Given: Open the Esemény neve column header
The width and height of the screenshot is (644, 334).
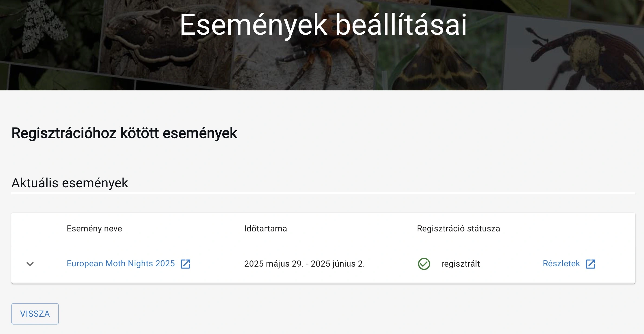Looking at the screenshot, I should tap(95, 229).
